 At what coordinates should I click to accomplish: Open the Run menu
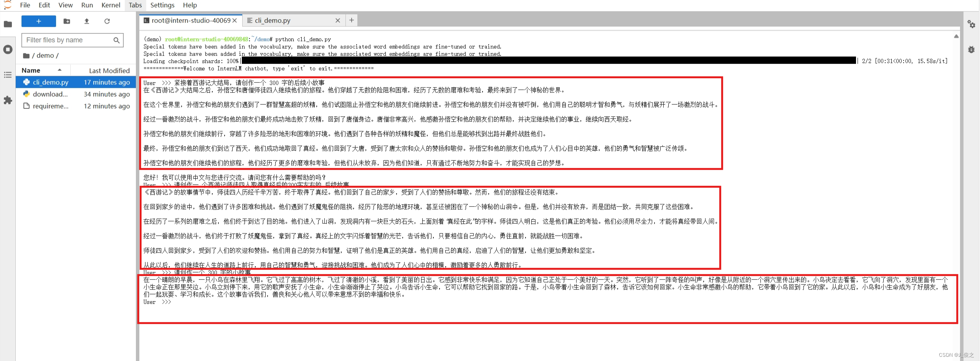click(x=87, y=5)
